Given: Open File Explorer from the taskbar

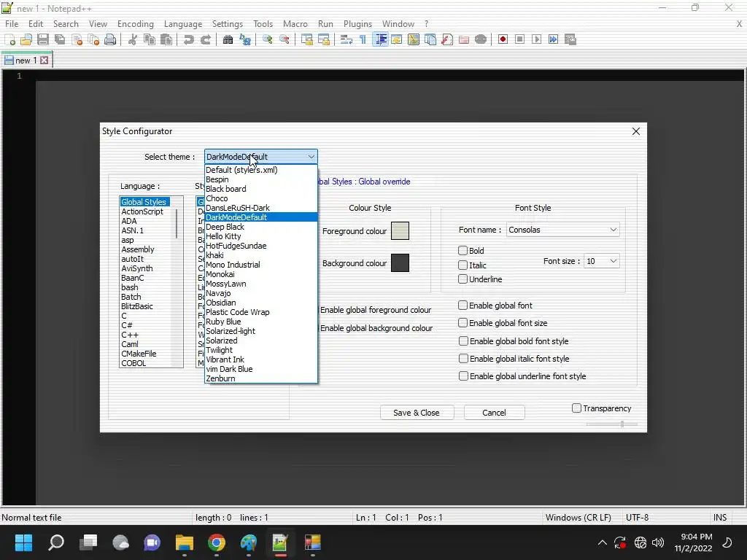Looking at the screenshot, I should click(x=185, y=542).
